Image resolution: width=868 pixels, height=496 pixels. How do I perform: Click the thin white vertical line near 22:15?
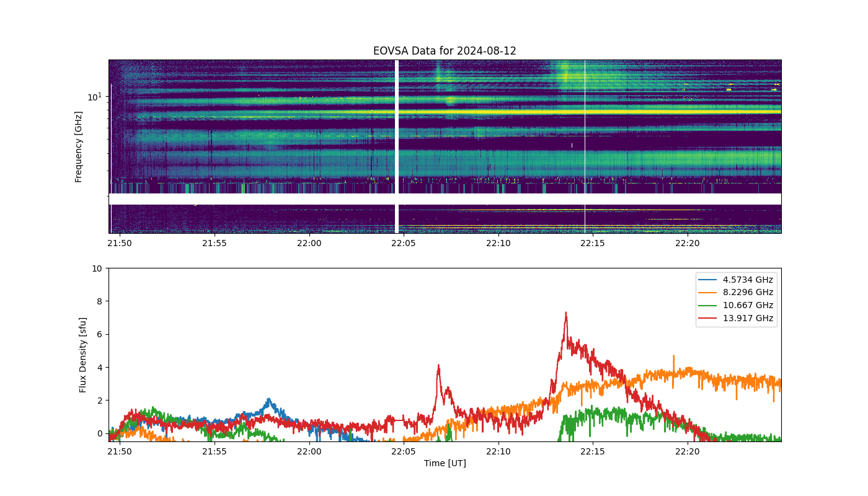(585, 146)
